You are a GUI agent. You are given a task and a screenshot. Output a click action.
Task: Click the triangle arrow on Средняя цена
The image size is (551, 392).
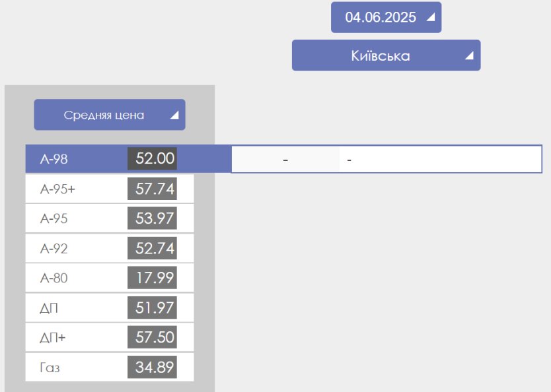tap(174, 115)
